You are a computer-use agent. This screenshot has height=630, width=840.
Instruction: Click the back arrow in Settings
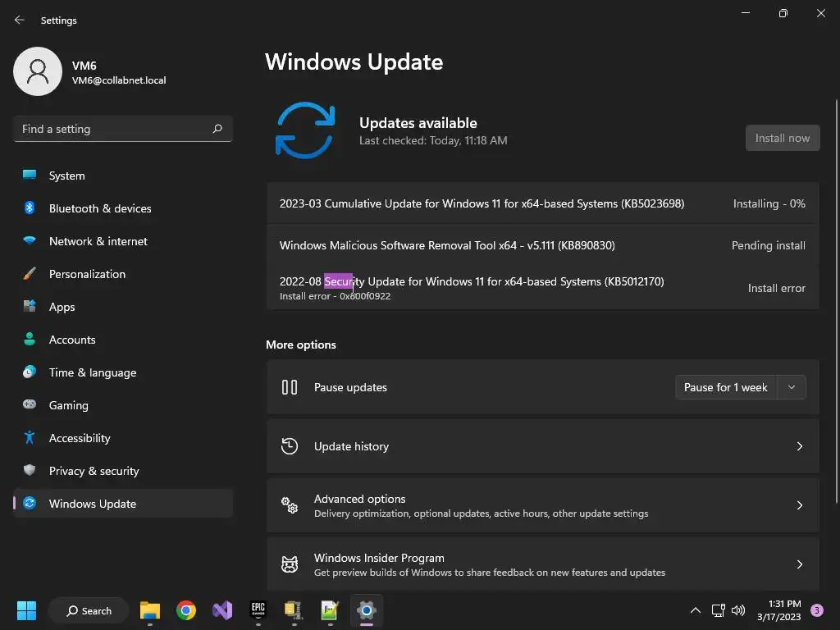(20, 20)
